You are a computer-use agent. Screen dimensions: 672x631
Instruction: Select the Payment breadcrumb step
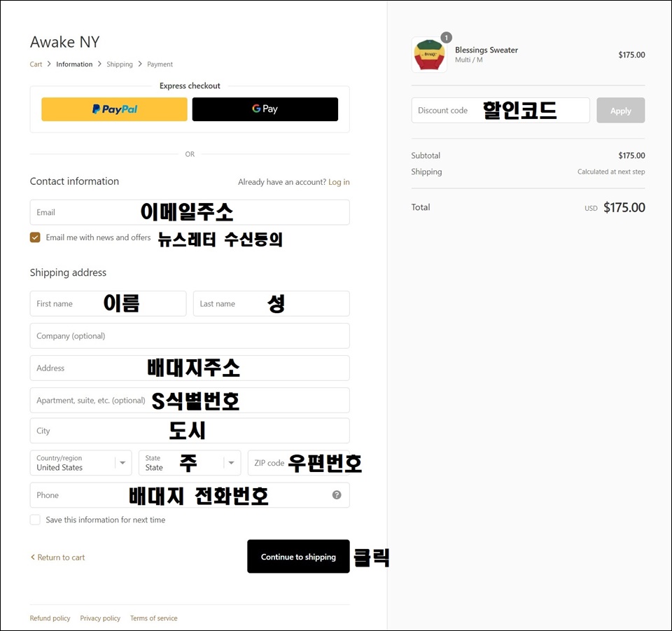[160, 64]
